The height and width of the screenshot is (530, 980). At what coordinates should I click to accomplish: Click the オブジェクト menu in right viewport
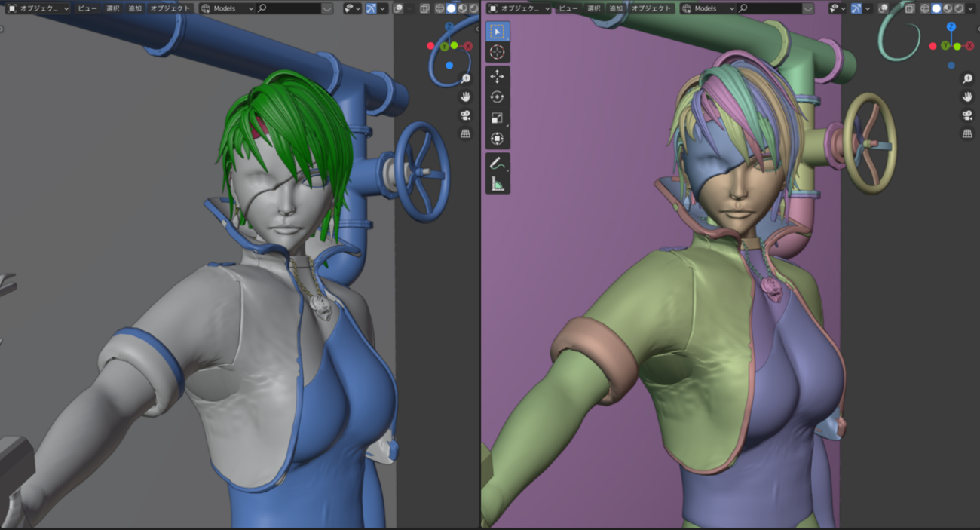(651, 8)
